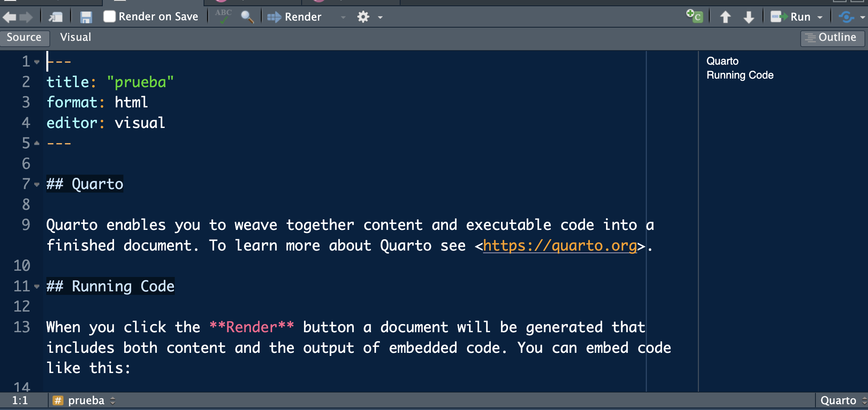Go to next section with down arrow

[x=749, y=17]
